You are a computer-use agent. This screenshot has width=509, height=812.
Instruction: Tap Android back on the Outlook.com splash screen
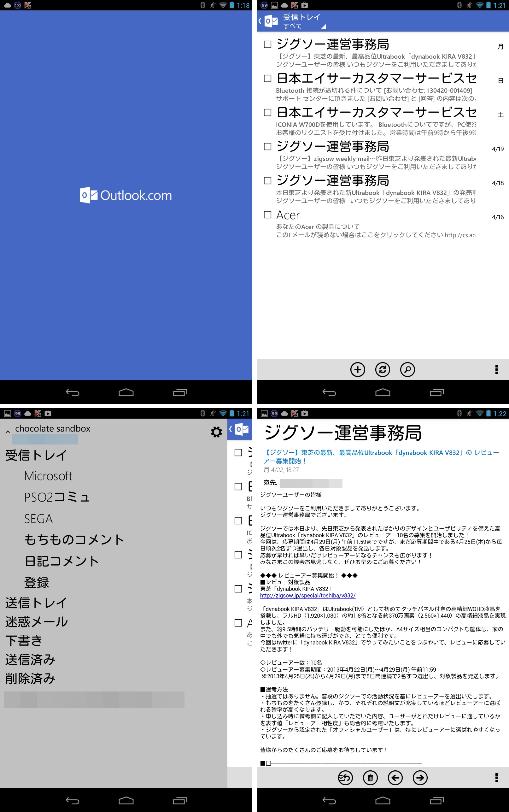point(73,392)
